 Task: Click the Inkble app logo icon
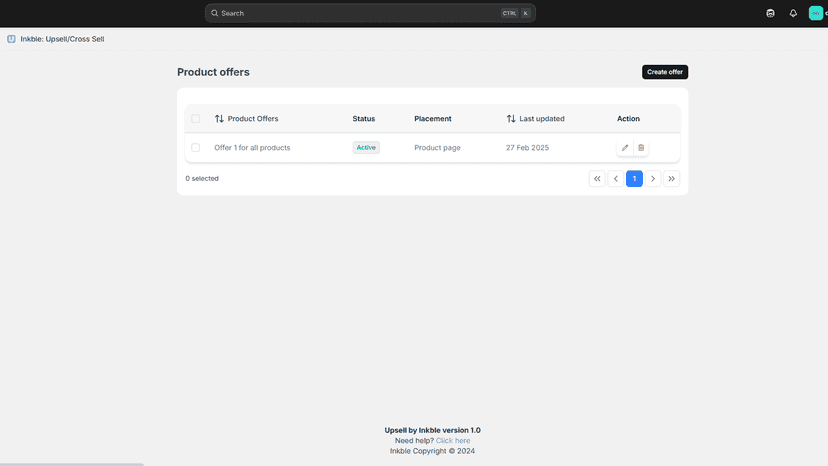[x=11, y=39]
